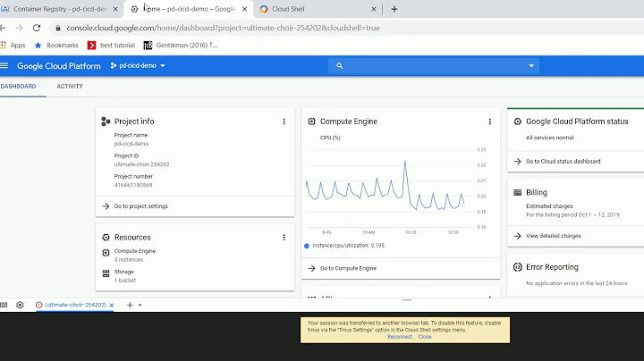Open Storage 1 bucket resource

(125, 276)
